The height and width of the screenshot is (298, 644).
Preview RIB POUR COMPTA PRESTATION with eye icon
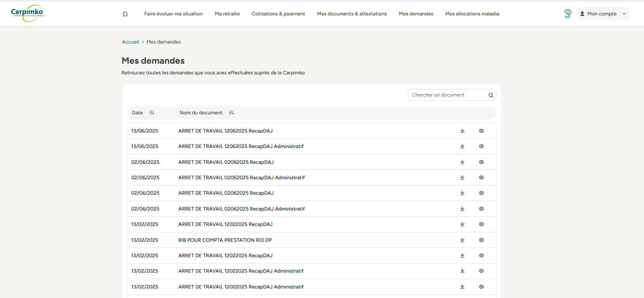[481, 240]
